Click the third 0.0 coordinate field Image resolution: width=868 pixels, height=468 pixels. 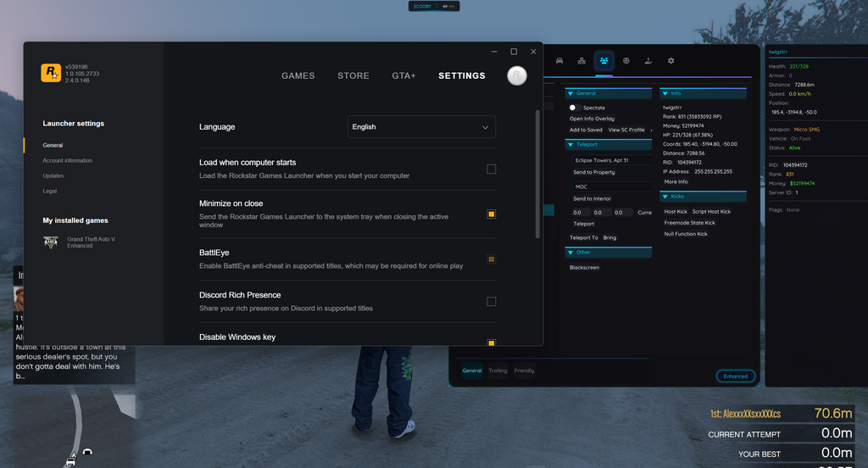tap(621, 212)
